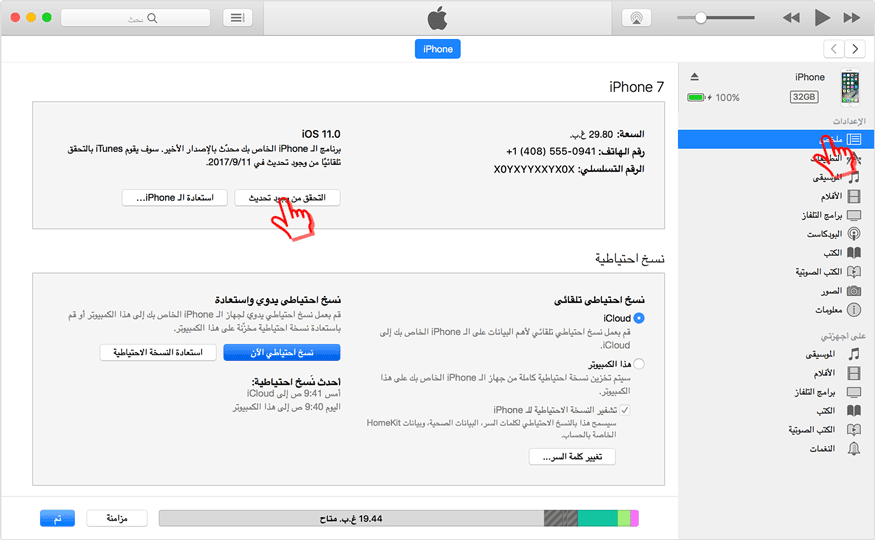Click استعادة النسخة الاحتياطية (Restore Backup)
The width and height of the screenshot is (875, 540).
(158, 352)
